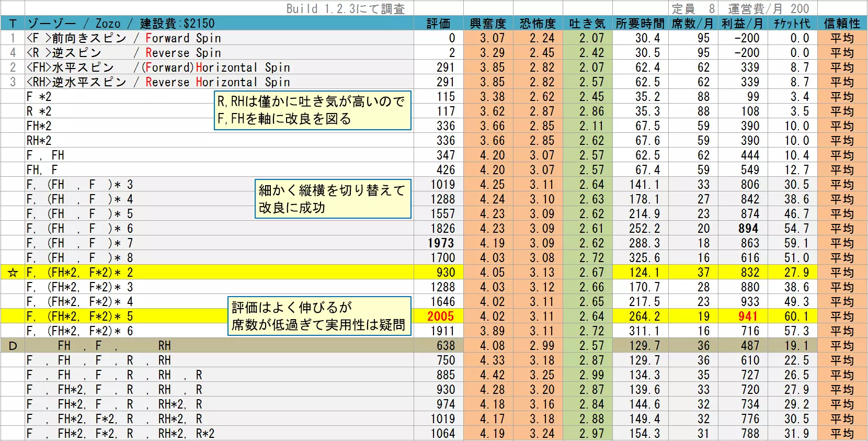Image resolution: width=868 pixels, height=441 pixels.
Task: Select the 264.2 ride time value
Action: 645,316
